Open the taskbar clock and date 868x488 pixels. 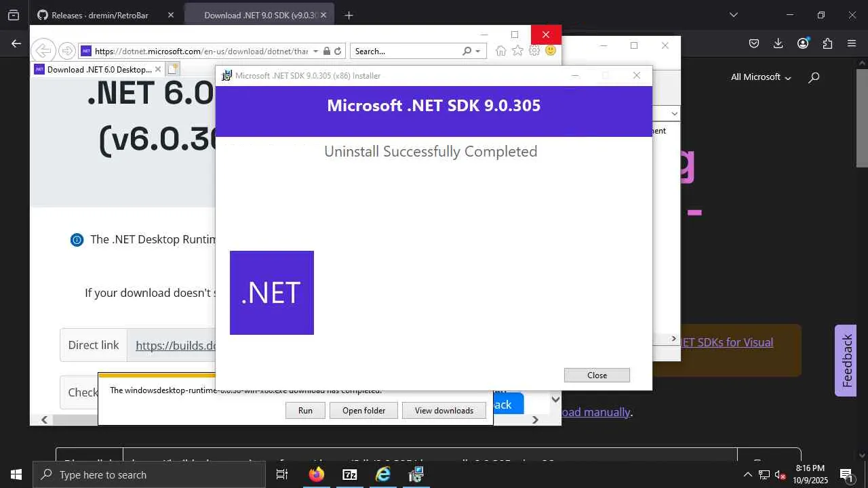tap(810, 474)
